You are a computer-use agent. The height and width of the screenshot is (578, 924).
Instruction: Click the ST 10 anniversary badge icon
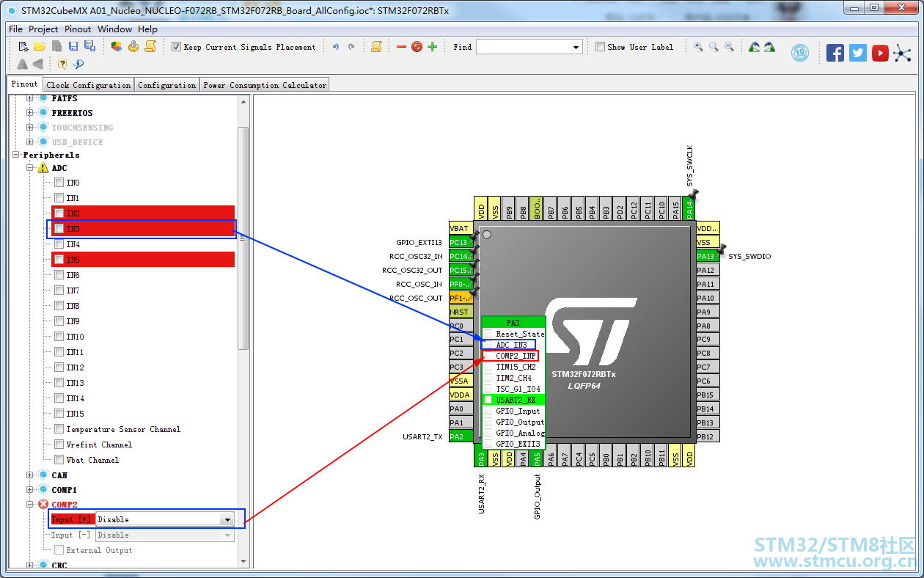[800, 53]
